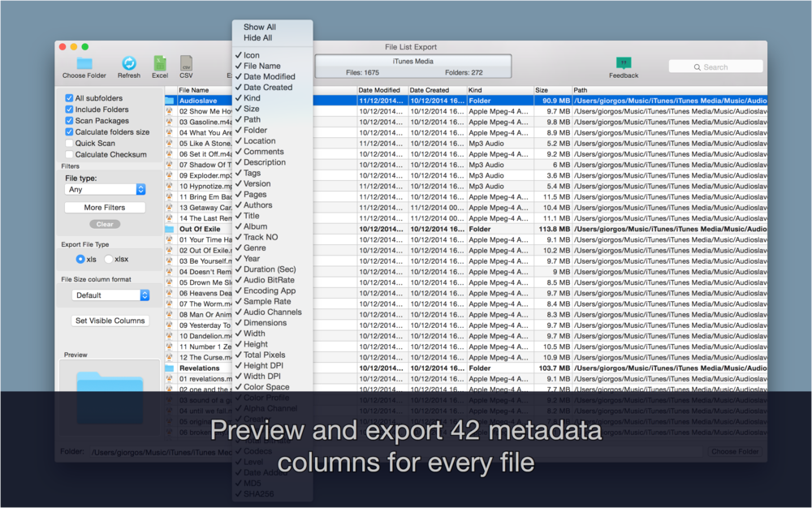812x508 pixels.
Task: Refresh the file list using the Refresh icon
Action: point(129,62)
